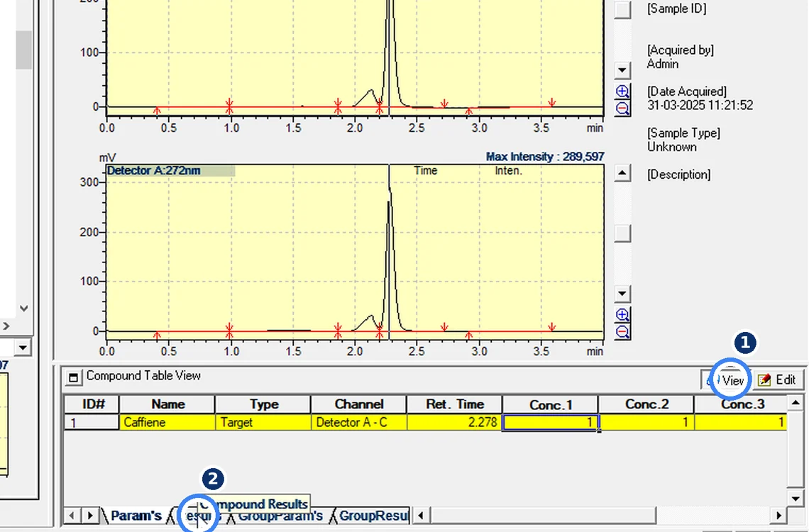Select the 'Detector A - C' channel cell

click(358, 423)
